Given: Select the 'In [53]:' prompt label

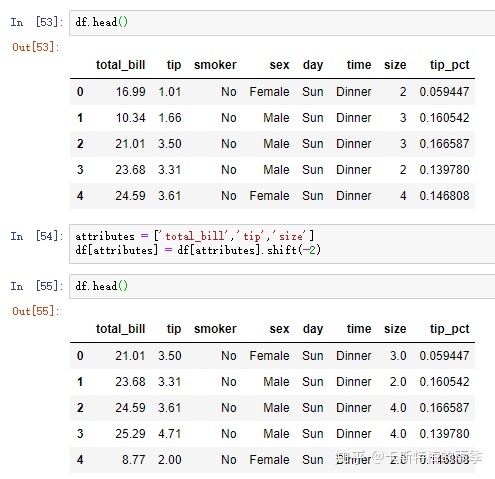Looking at the screenshot, I should [37, 22].
